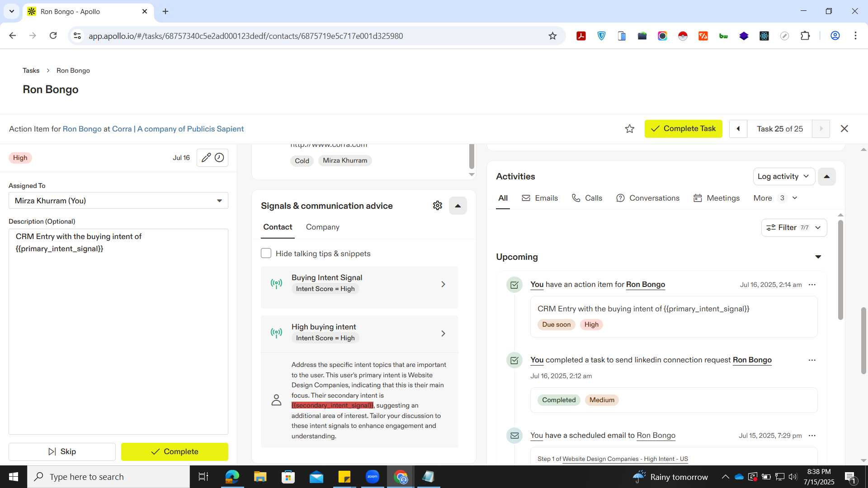Click the page's main vertical scrollbar
This screenshot has height=488, width=868.
coord(863,341)
